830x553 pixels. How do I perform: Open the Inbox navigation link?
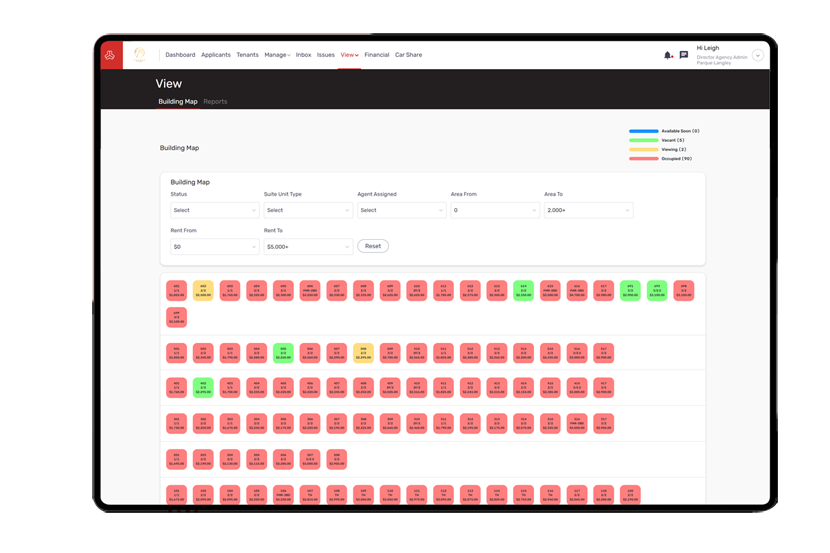(x=303, y=55)
